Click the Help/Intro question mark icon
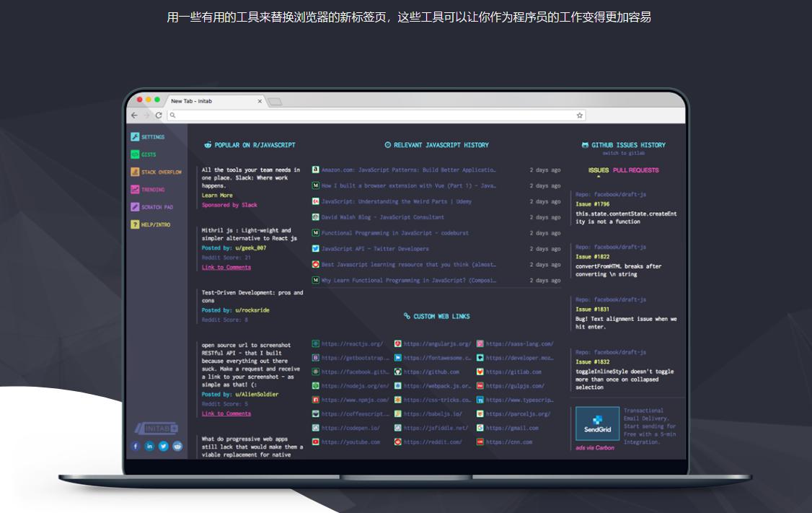Viewport: 812px width, 513px height. 135,224
